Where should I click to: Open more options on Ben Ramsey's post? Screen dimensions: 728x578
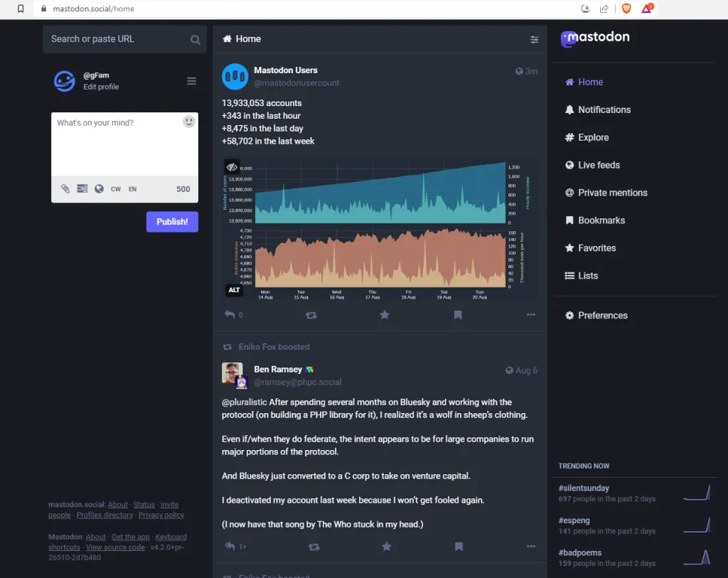click(x=531, y=547)
